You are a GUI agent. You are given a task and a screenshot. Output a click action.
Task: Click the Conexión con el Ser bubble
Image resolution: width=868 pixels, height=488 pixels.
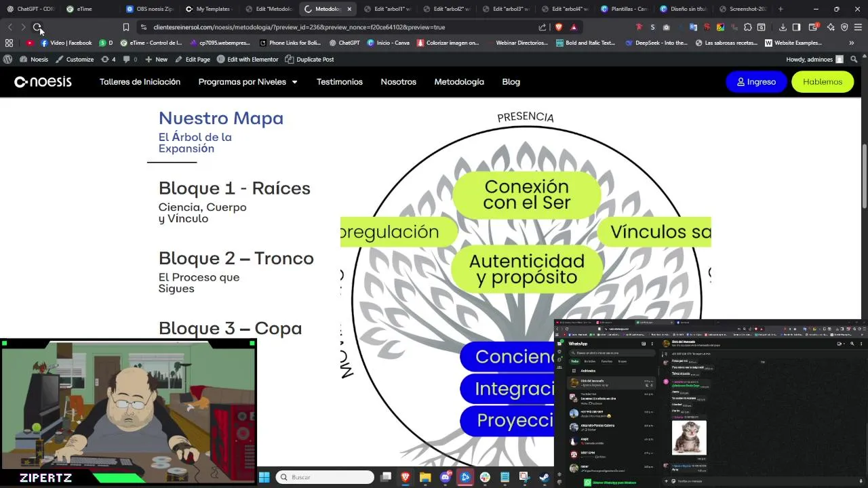tap(527, 195)
